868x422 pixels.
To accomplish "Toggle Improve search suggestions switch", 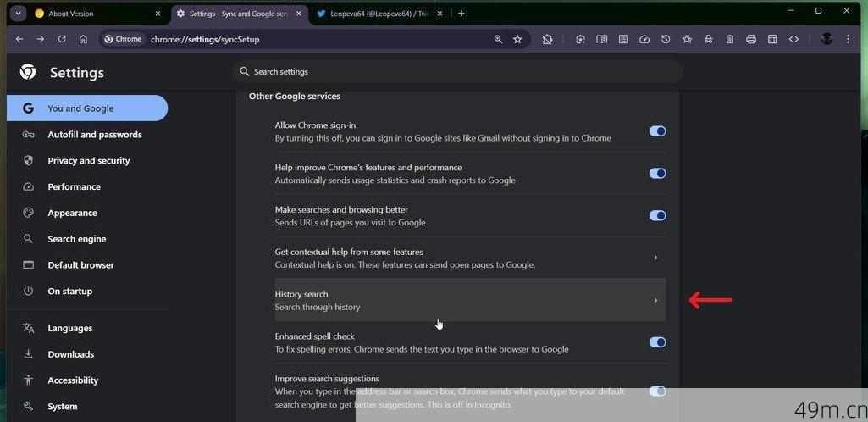I will pos(657,391).
